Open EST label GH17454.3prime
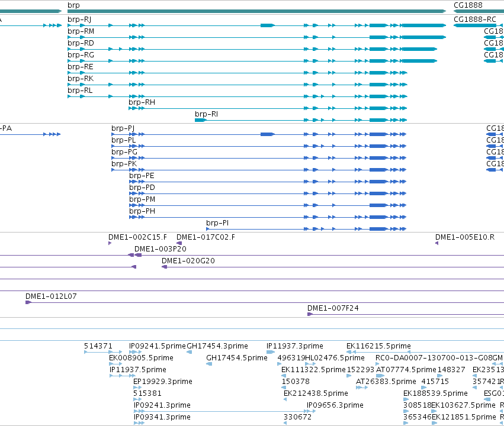504x426 pixels. point(217,346)
